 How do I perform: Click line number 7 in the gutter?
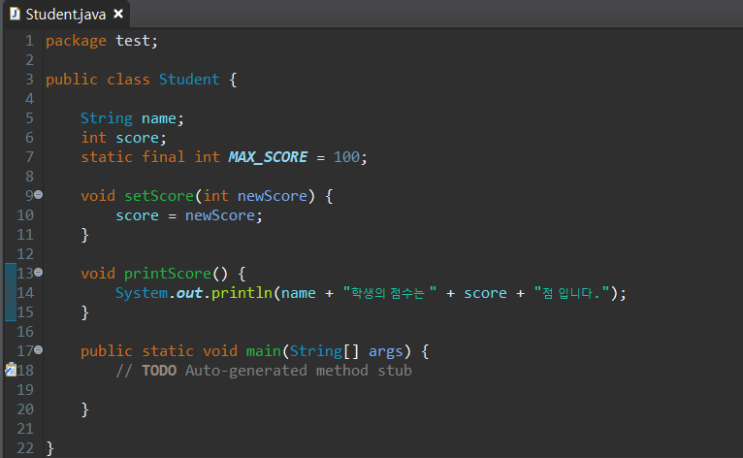(x=29, y=157)
